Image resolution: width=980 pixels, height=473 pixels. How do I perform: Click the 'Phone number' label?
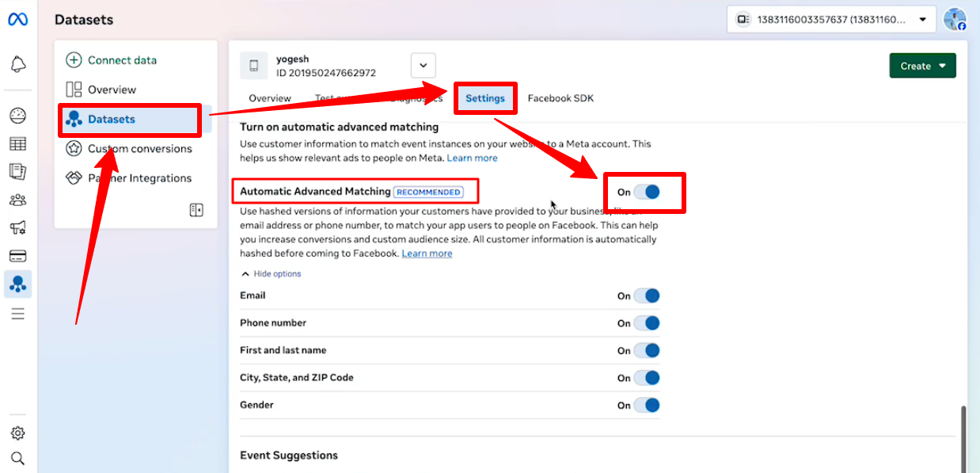(273, 323)
